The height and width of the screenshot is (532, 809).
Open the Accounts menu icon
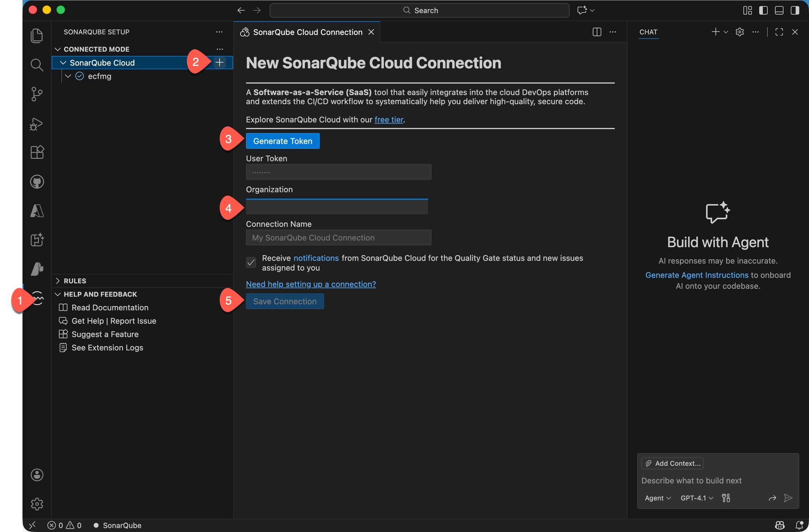click(37, 475)
